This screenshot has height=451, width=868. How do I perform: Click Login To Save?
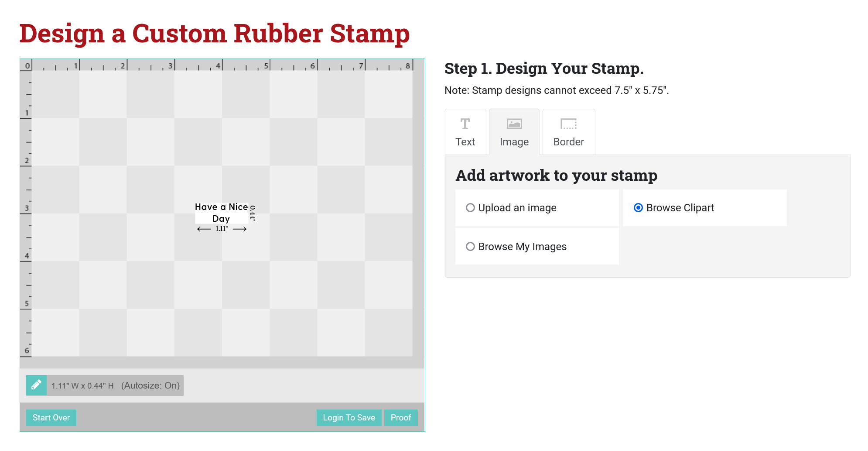tap(349, 417)
